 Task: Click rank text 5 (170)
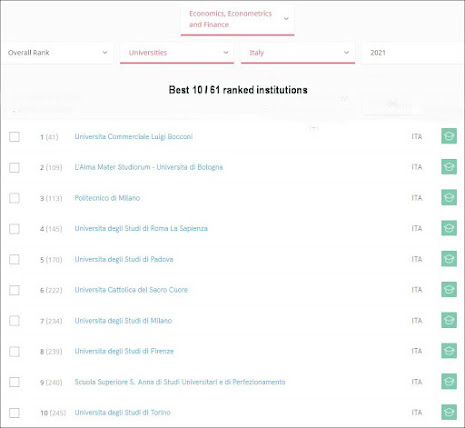pyautogui.click(x=51, y=260)
